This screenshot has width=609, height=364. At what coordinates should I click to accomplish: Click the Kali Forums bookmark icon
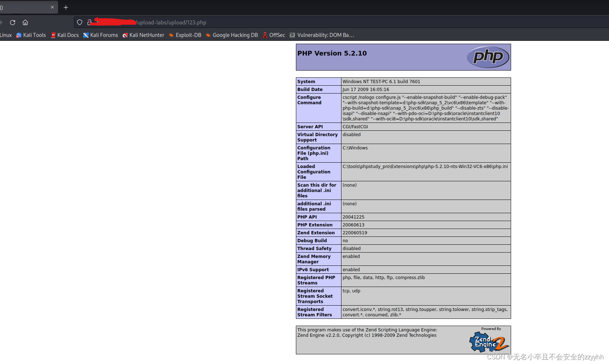(x=86, y=35)
